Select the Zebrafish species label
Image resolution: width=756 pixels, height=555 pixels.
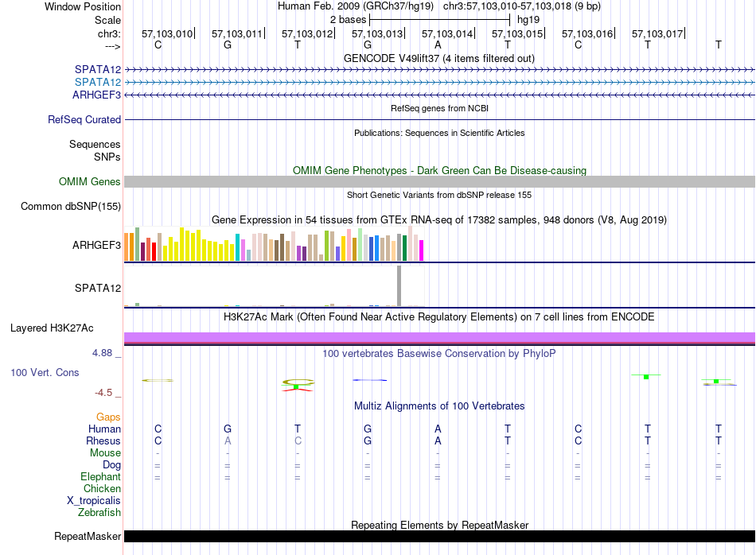98,513
